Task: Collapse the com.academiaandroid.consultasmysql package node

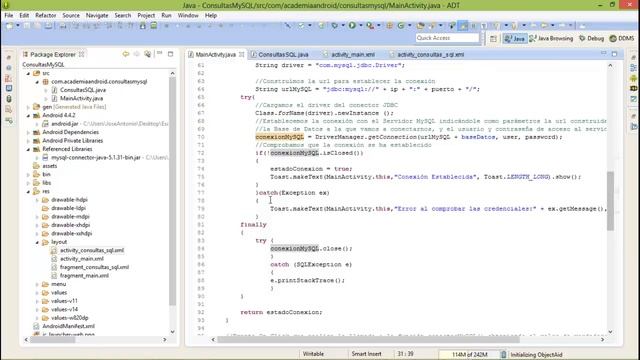Action: 37,82
